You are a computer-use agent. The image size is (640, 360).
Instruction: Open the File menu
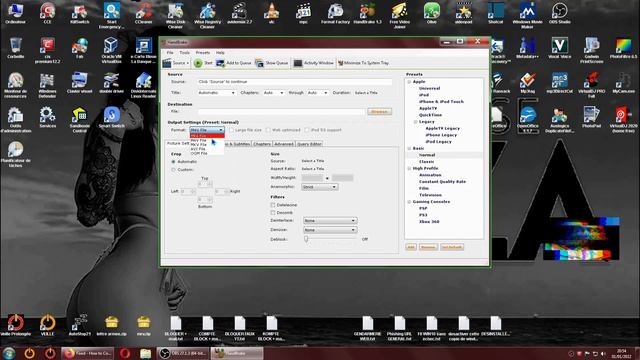point(170,53)
